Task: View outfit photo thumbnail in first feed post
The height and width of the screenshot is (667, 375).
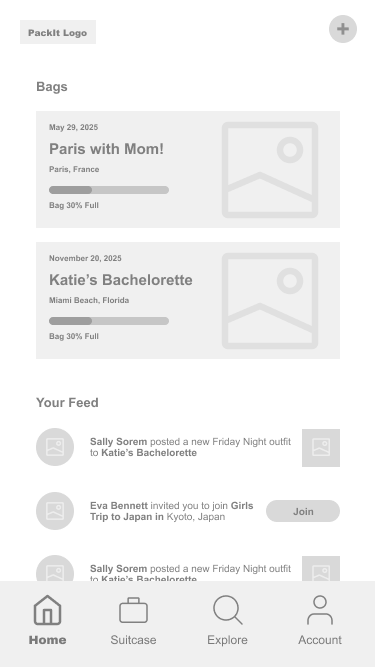Action: click(321, 448)
